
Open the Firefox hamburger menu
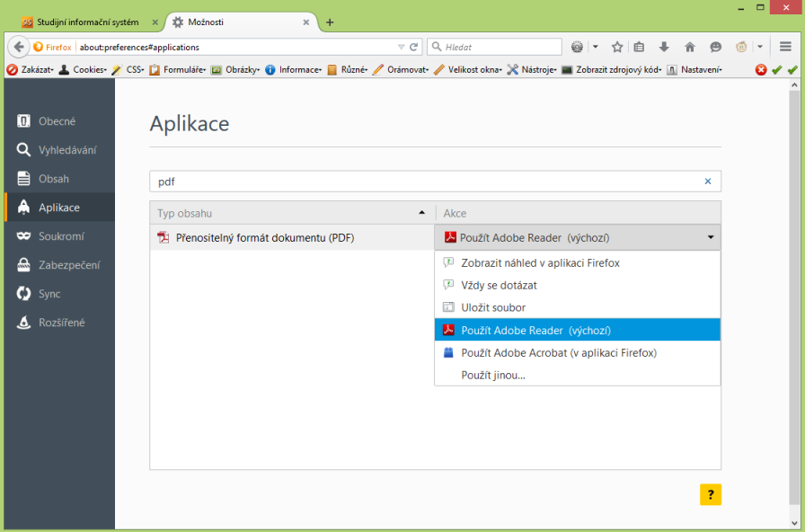point(785,47)
